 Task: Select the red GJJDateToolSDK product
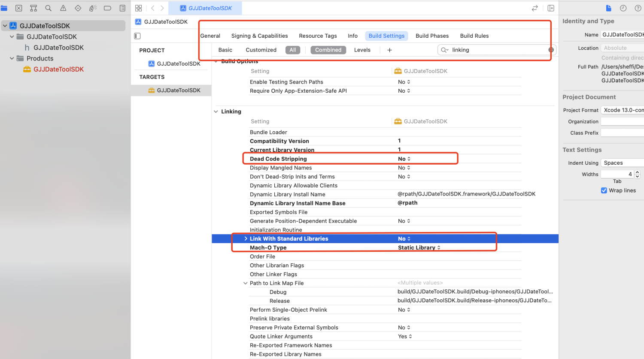point(54,69)
